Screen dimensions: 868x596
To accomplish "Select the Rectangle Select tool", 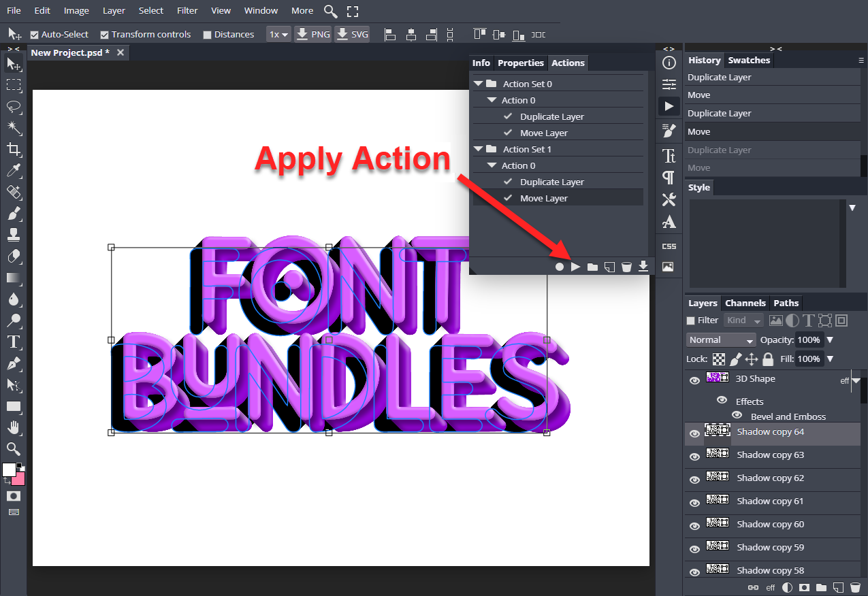I will click(x=14, y=85).
